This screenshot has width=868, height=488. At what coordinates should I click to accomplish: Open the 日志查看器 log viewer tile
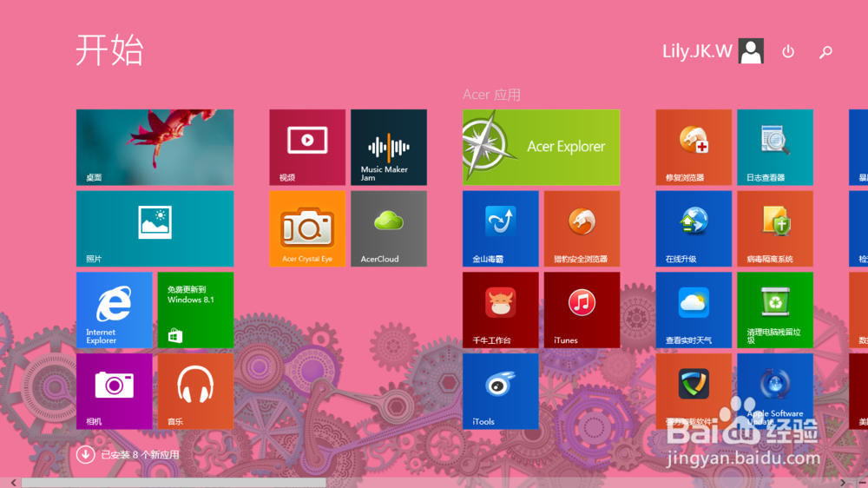775,148
